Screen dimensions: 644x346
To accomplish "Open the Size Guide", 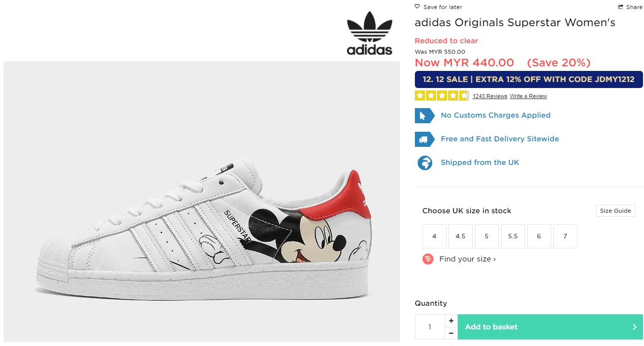I will coord(615,211).
